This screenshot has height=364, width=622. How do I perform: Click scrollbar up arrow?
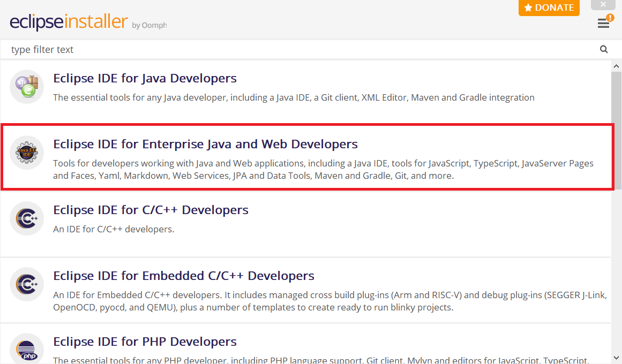(616, 66)
